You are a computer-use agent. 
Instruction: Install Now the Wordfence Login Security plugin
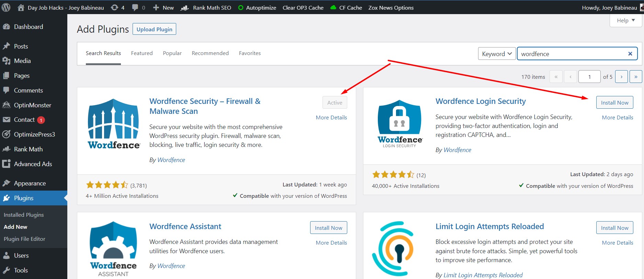614,103
